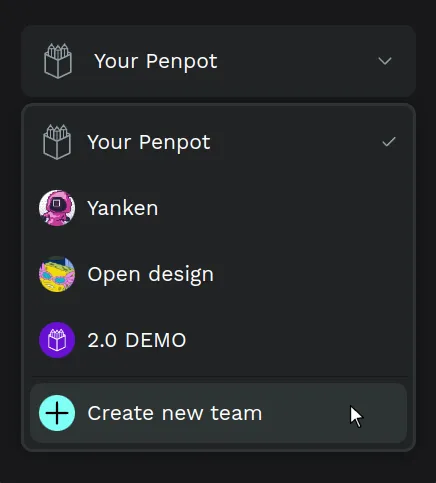Click the Create new team label
This screenshot has height=483, width=436.
click(x=175, y=413)
